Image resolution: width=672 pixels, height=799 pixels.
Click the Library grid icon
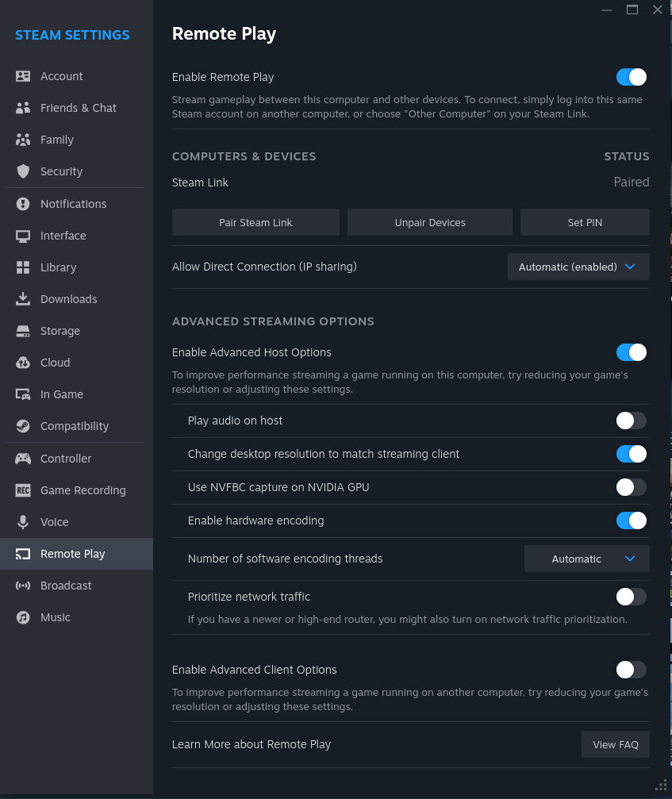[x=23, y=267]
